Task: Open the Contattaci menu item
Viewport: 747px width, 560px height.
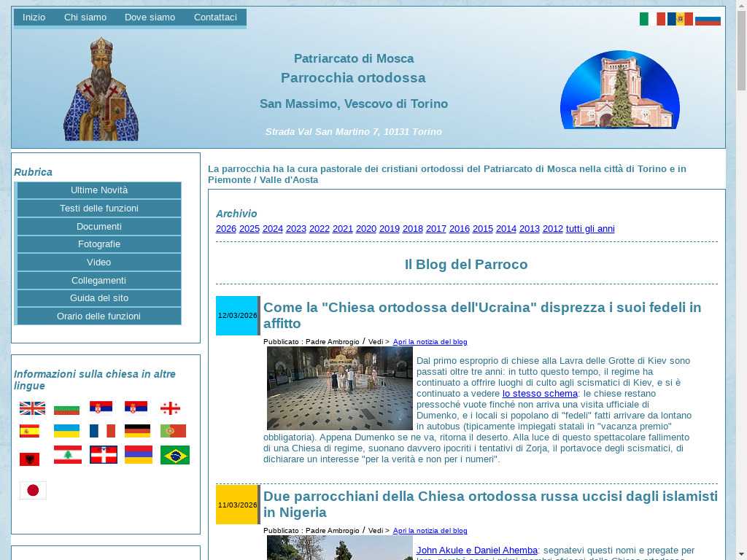Action: [215, 17]
